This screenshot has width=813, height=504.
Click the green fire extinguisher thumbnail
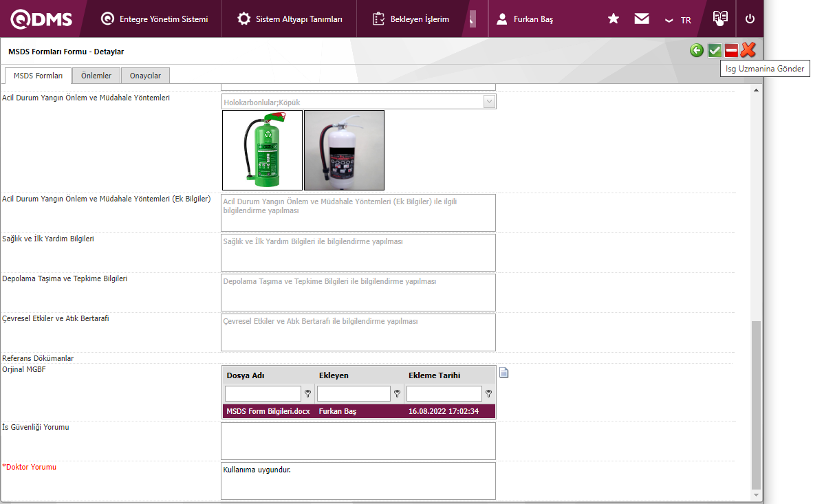(x=262, y=150)
